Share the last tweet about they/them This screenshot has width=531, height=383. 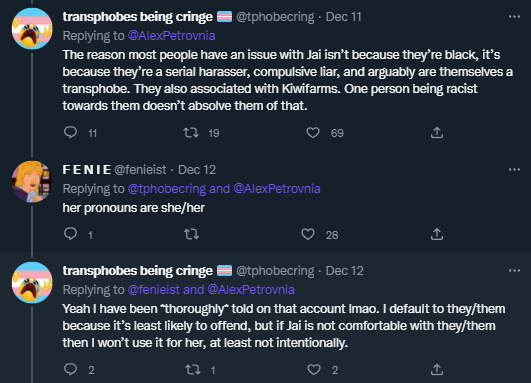[437, 369]
